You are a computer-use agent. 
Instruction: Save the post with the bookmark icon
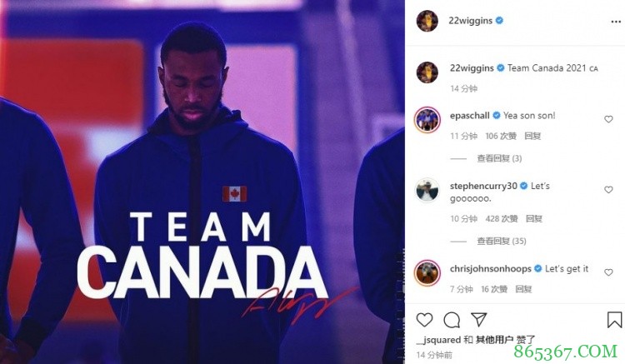(x=614, y=320)
